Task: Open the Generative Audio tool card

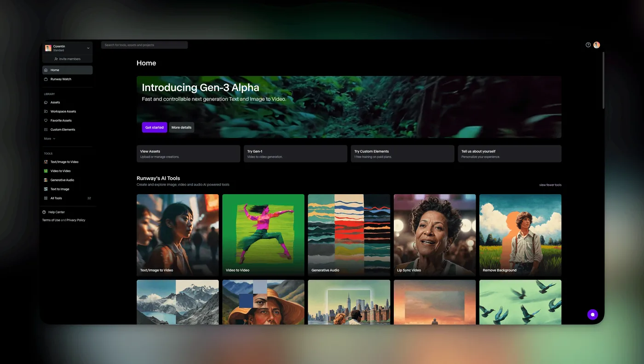Action: (x=349, y=235)
